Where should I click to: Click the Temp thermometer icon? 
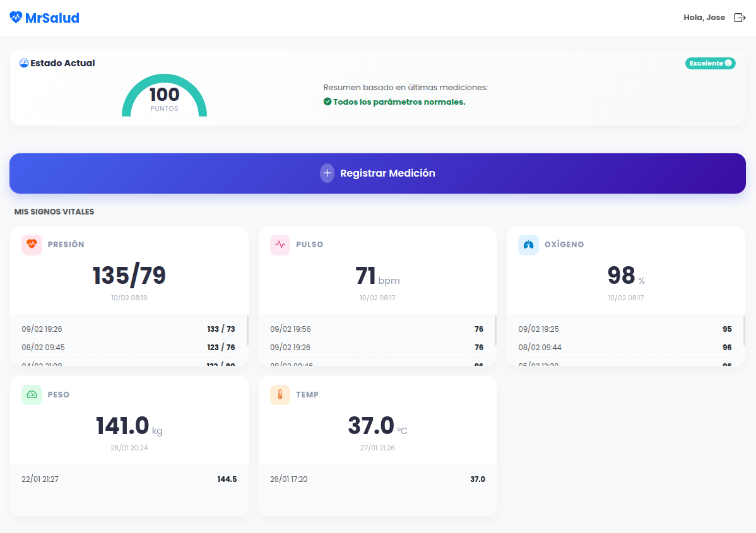(280, 395)
